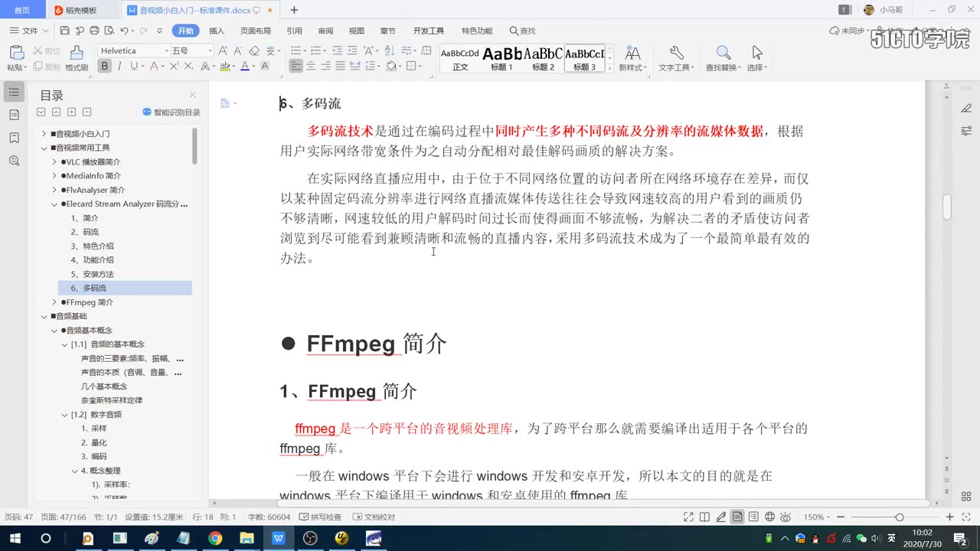Open the 五号 font size dropdown

(x=210, y=51)
